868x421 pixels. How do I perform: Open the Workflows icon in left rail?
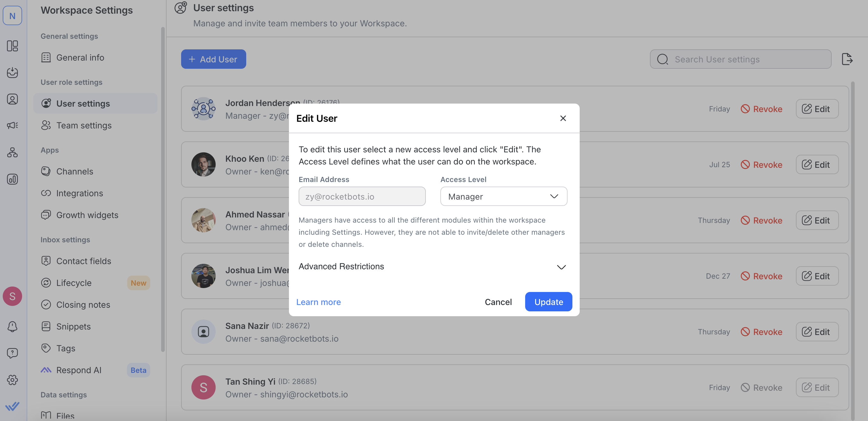tap(12, 152)
